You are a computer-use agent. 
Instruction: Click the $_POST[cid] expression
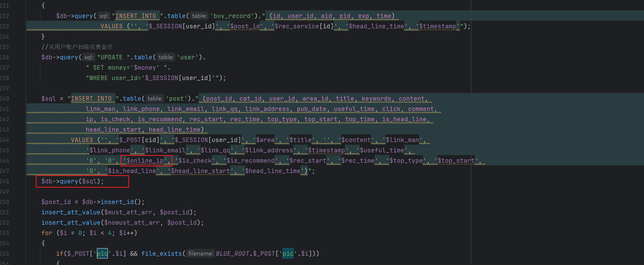pos(139,140)
